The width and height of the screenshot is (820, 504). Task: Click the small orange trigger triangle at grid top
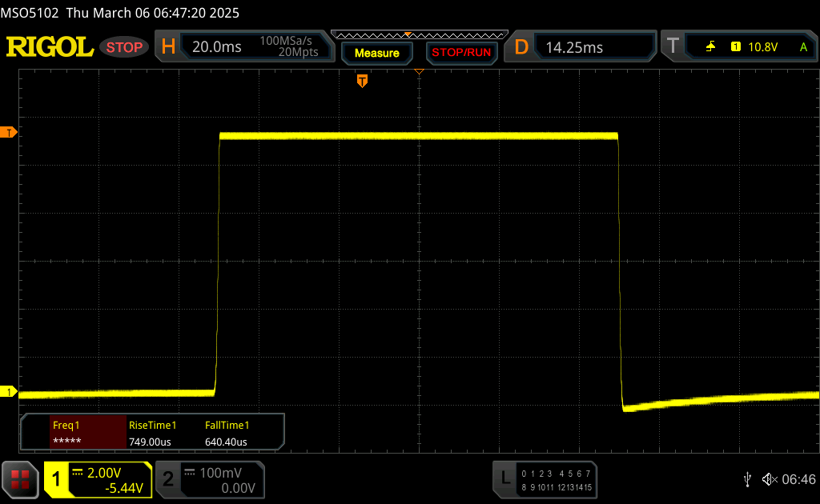419,71
